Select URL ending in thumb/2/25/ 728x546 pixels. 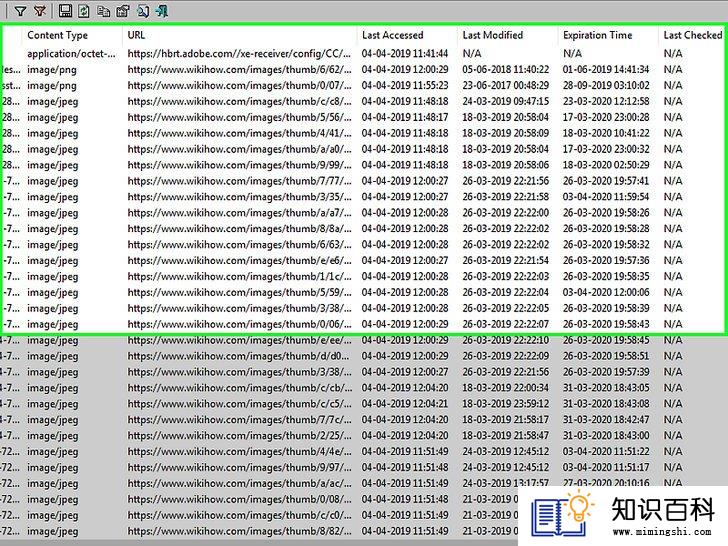point(239,436)
